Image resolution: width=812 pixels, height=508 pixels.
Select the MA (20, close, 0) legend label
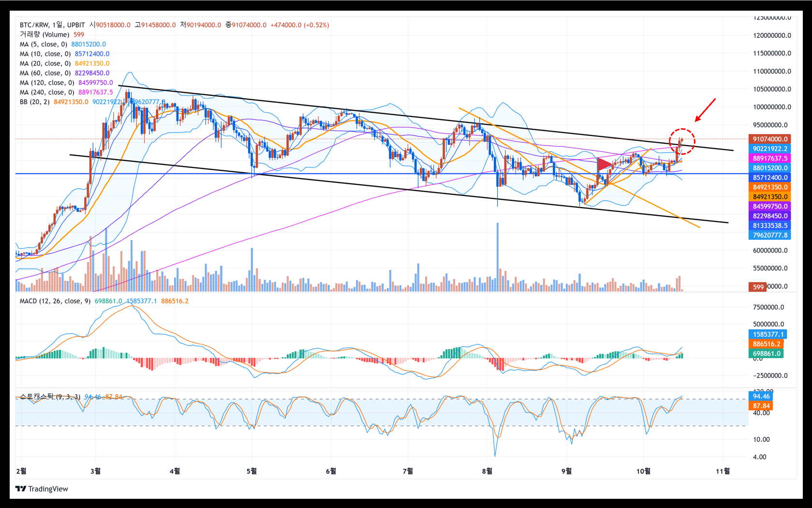click(45, 63)
